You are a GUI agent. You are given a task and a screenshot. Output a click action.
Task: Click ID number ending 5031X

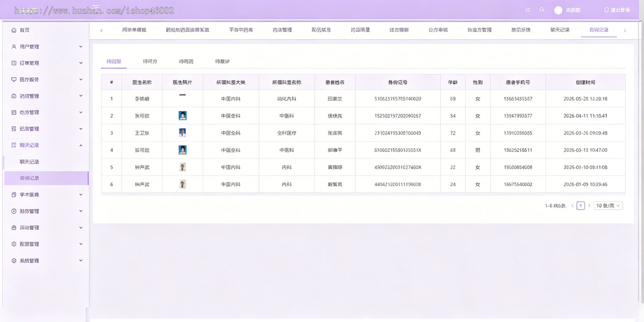398,150
